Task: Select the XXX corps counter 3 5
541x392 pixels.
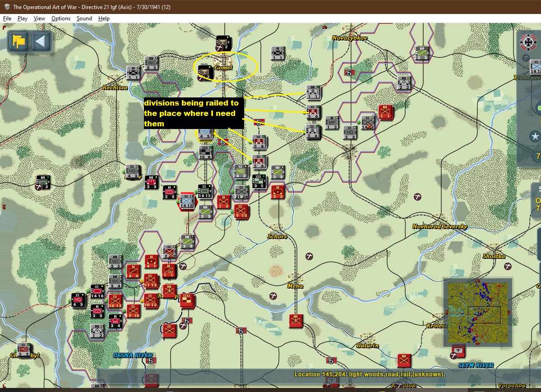Action: (x=259, y=181)
